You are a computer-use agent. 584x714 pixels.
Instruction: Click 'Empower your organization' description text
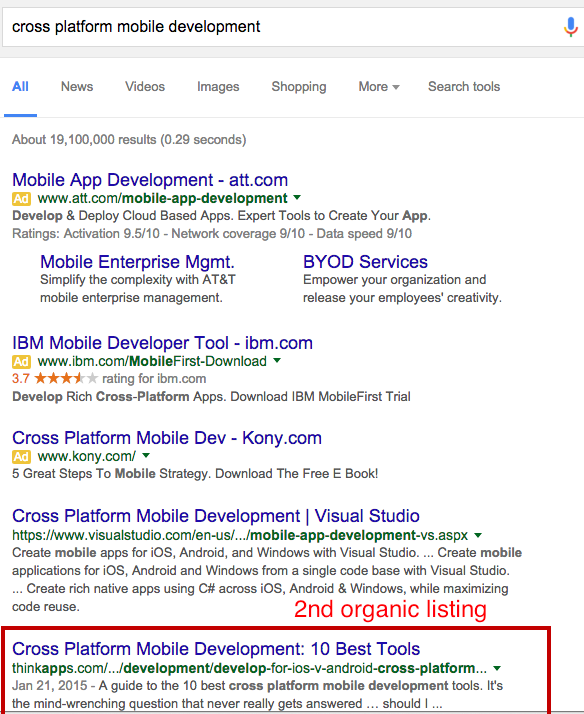[x=402, y=288]
